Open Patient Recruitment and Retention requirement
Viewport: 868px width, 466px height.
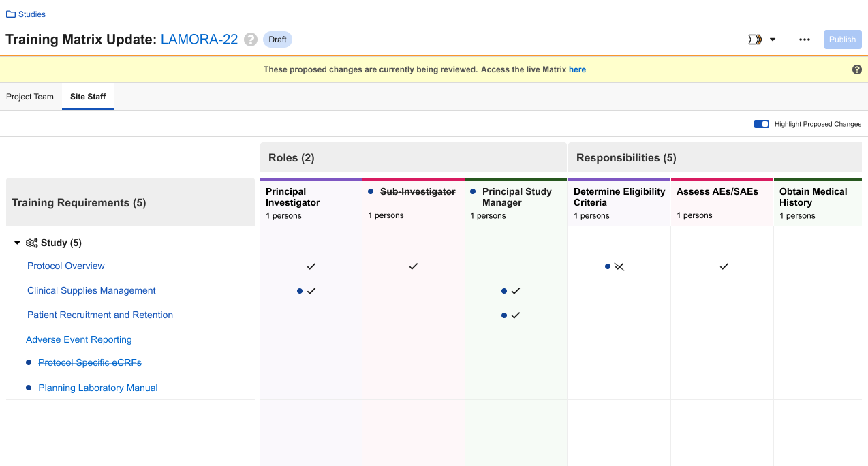100,315
